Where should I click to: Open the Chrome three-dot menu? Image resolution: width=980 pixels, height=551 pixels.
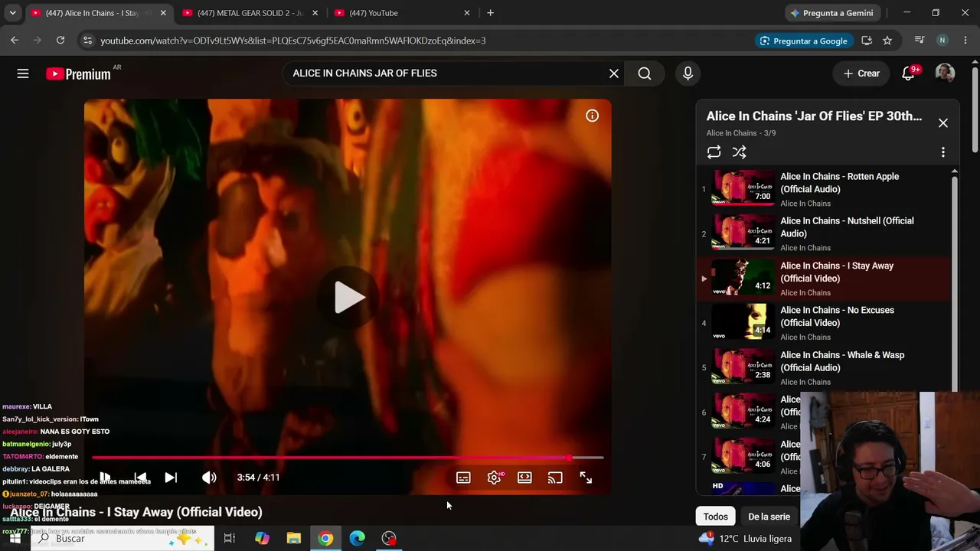click(x=965, y=41)
